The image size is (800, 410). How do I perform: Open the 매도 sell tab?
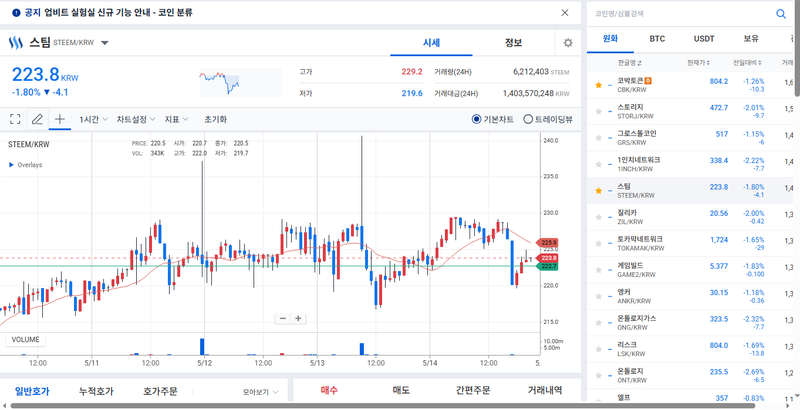click(401, 390)
